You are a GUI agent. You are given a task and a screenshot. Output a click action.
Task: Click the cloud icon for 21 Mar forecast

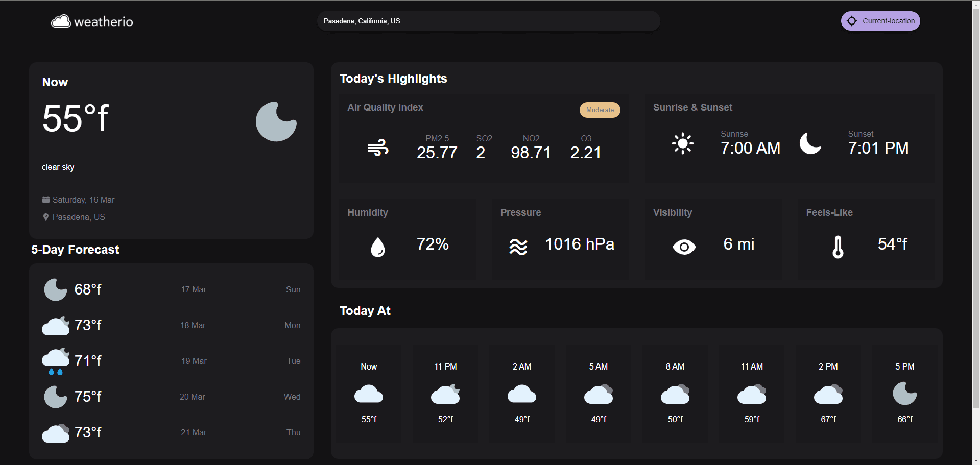click(x=55, y=433)
